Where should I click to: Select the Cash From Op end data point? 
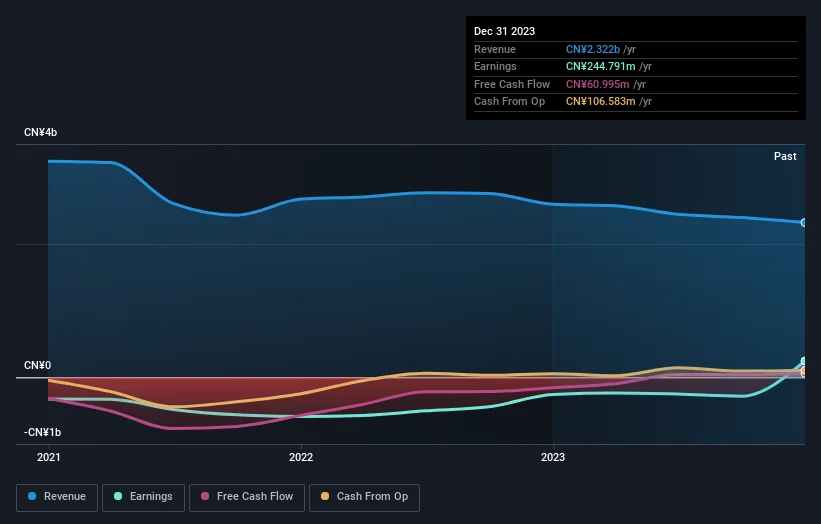click(804, 371)
